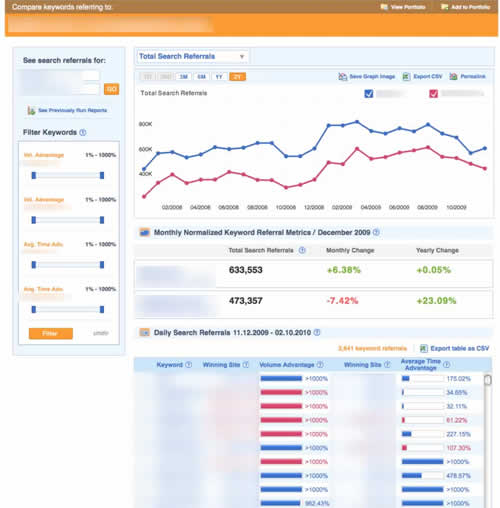The height and width of the screenshot is (508, 500).
Task: Click the 952.43% volume advantage value
Action: click(317, 503)
